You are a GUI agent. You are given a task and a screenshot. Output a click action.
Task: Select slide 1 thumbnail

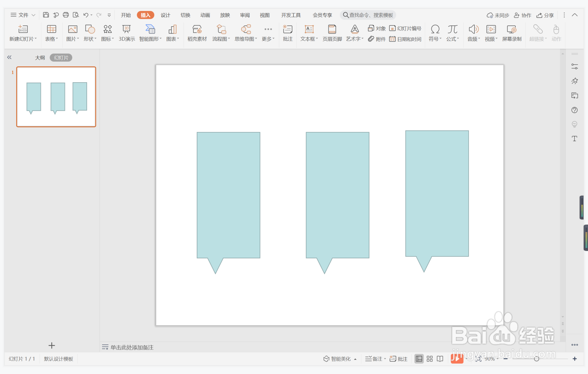tap(56, 97)
